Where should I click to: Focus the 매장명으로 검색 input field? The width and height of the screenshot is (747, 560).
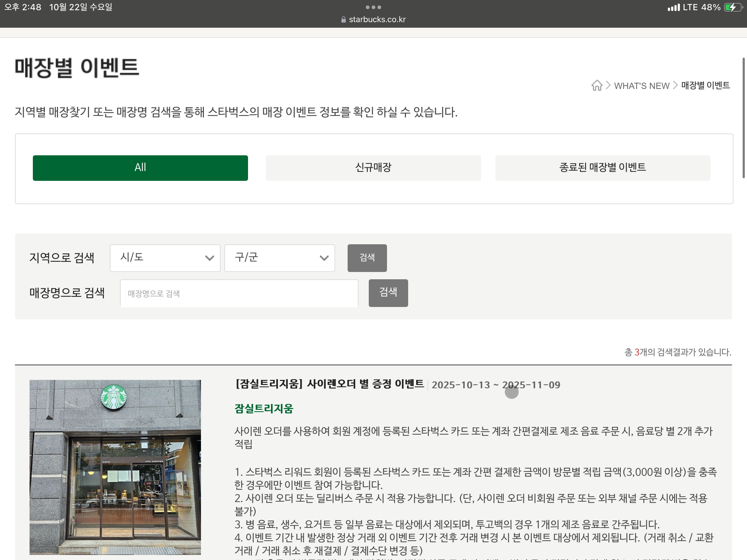239,293
